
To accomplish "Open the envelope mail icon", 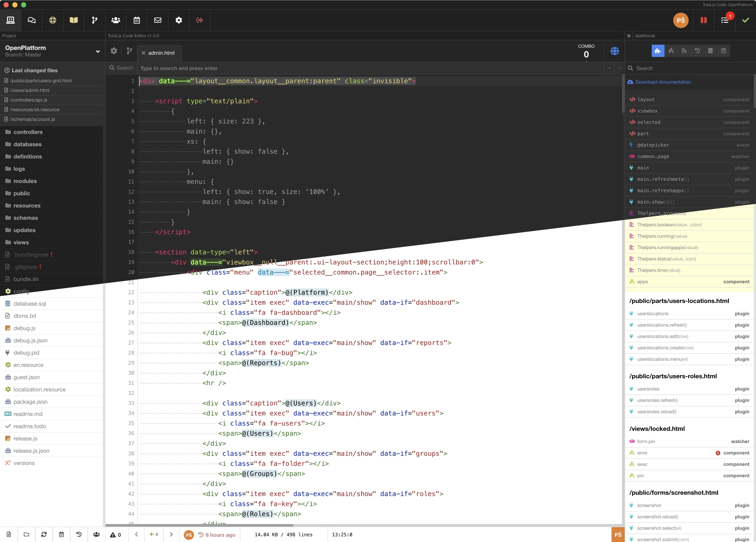I will [x=158, y=20].
